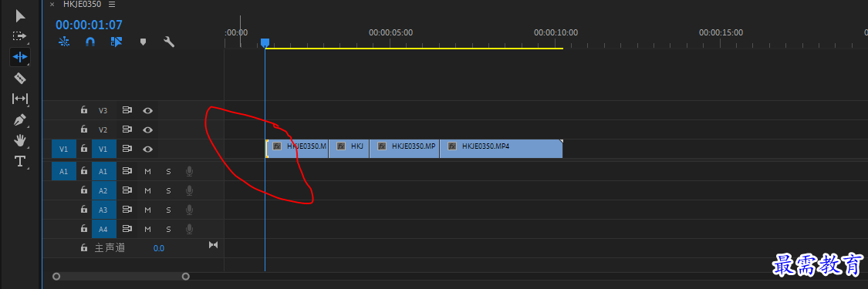Select the short HKJ clip on V1

(x=350, y=149)
